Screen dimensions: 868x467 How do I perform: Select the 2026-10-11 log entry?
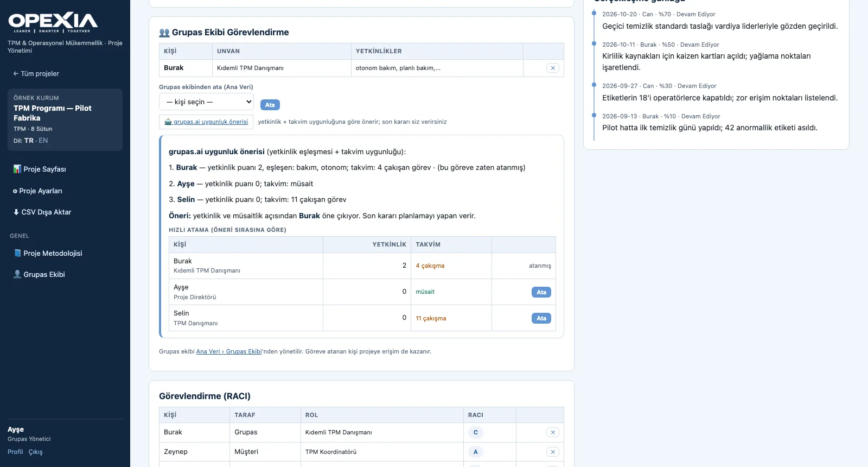720,56
